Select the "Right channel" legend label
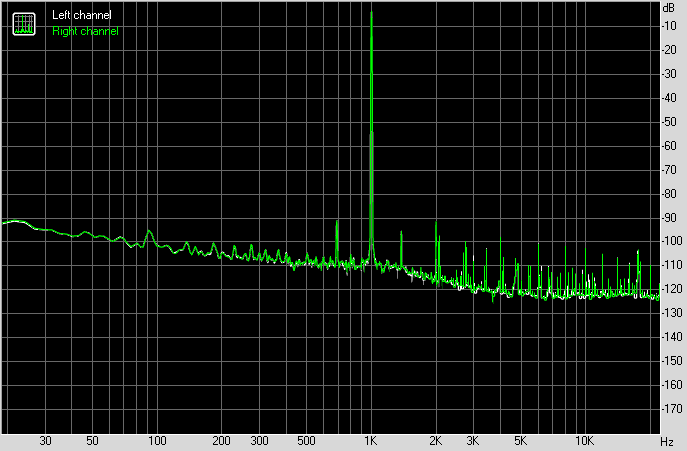 tap(85, 31)
